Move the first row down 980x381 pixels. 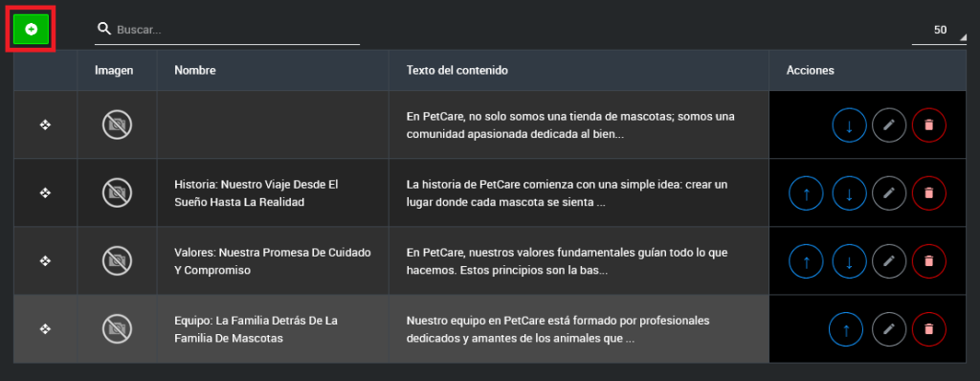(849, 125)
